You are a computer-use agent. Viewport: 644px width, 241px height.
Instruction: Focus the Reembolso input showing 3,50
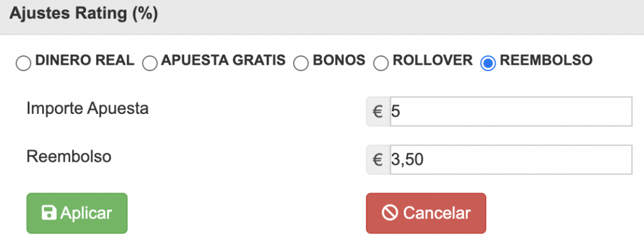511,160
